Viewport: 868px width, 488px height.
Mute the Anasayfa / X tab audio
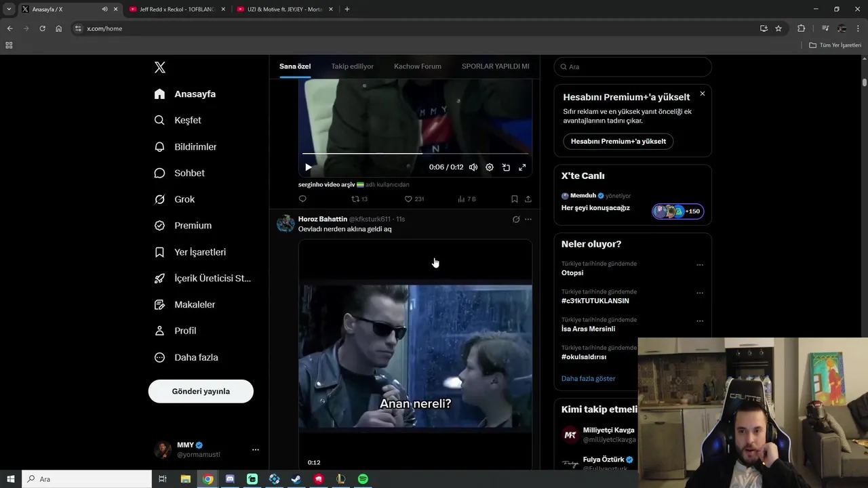pyautogui.click(x=104, y=9)
